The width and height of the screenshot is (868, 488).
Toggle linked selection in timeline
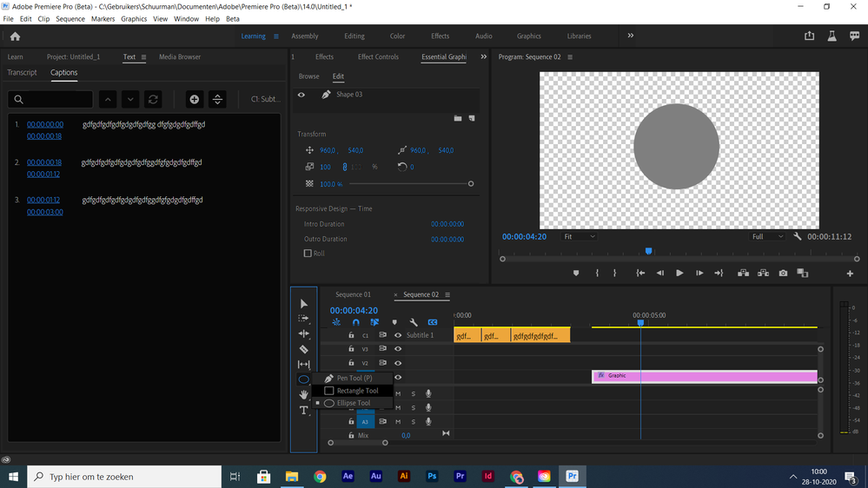(374, 322)
